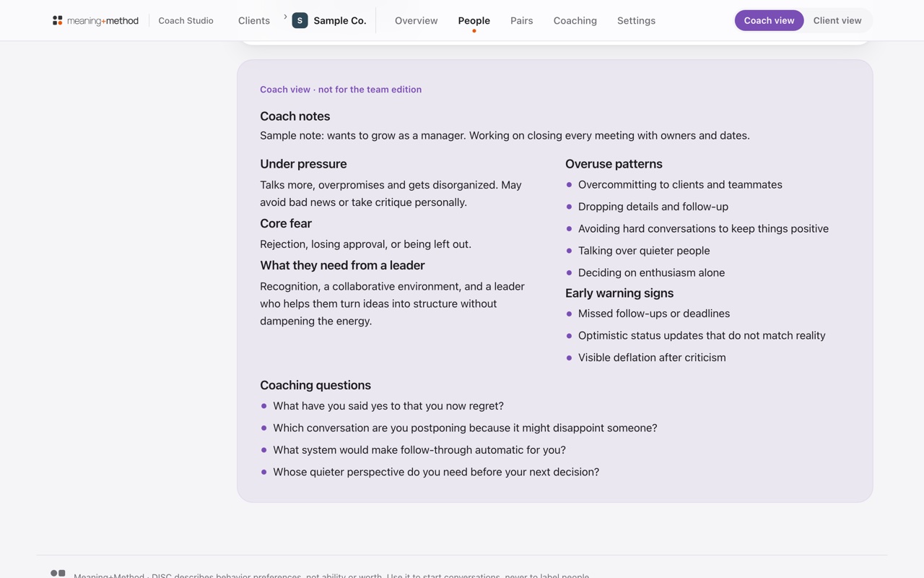Open the Sample Co. avatar badge
Image resolution: width=924 pixels, height=578 pixels.
coord(300,20)
